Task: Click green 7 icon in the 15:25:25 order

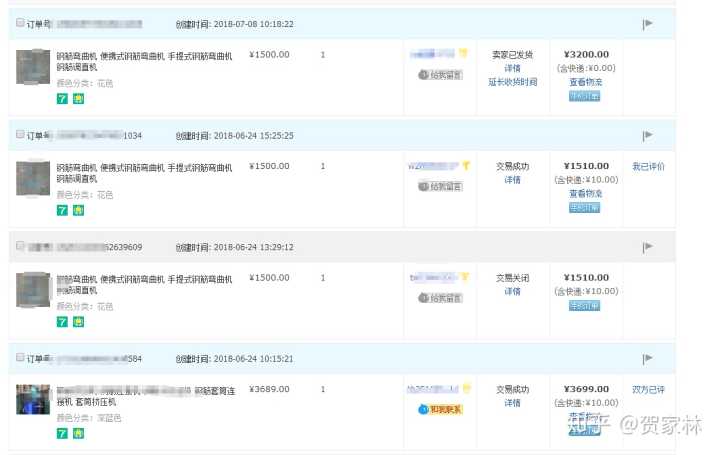Action: coord(62,210)
